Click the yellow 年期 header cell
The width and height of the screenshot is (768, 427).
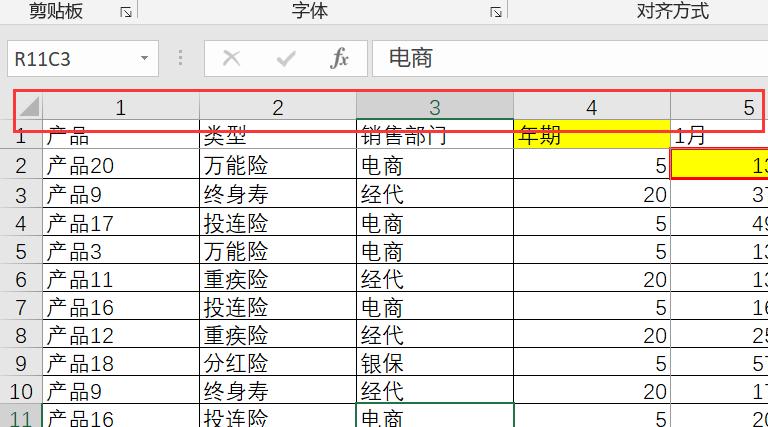pos(592,134)
